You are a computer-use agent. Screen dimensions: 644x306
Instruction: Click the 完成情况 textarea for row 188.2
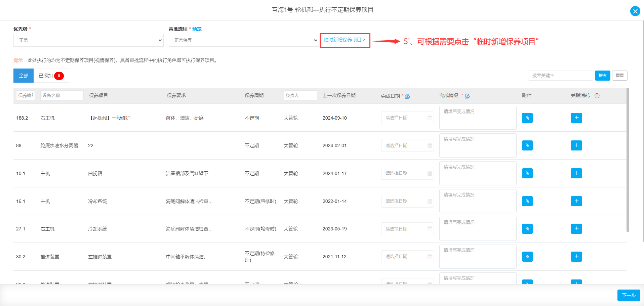point(478,118)
